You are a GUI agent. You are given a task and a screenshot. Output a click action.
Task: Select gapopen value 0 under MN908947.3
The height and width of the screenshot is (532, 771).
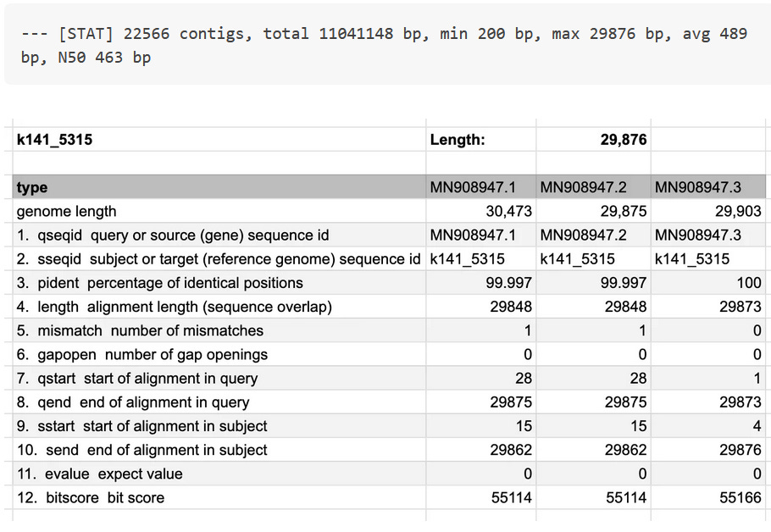[x=708, y=354]
